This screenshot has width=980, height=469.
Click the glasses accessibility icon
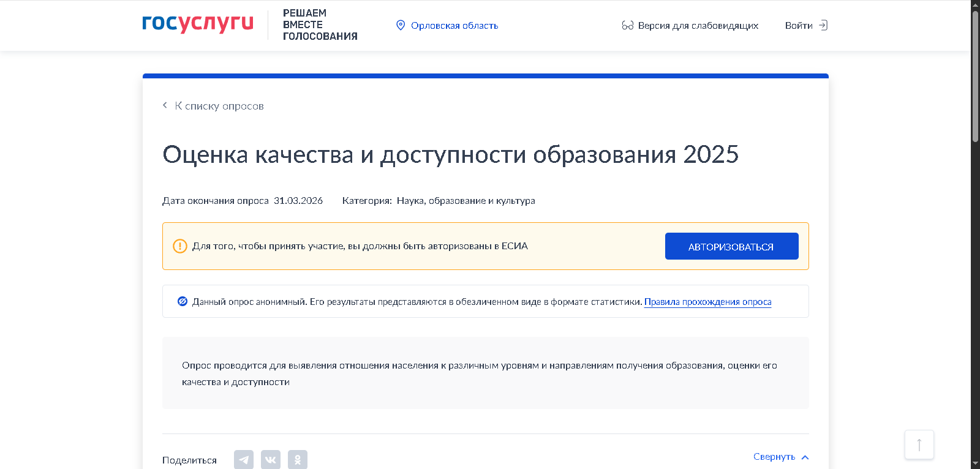[x=627, y=25]
